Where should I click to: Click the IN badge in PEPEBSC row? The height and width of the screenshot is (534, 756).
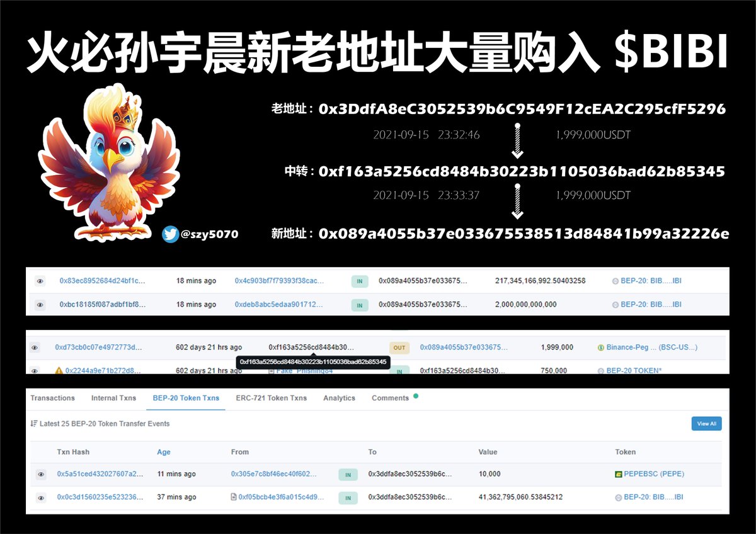click(x=347, y=474)
